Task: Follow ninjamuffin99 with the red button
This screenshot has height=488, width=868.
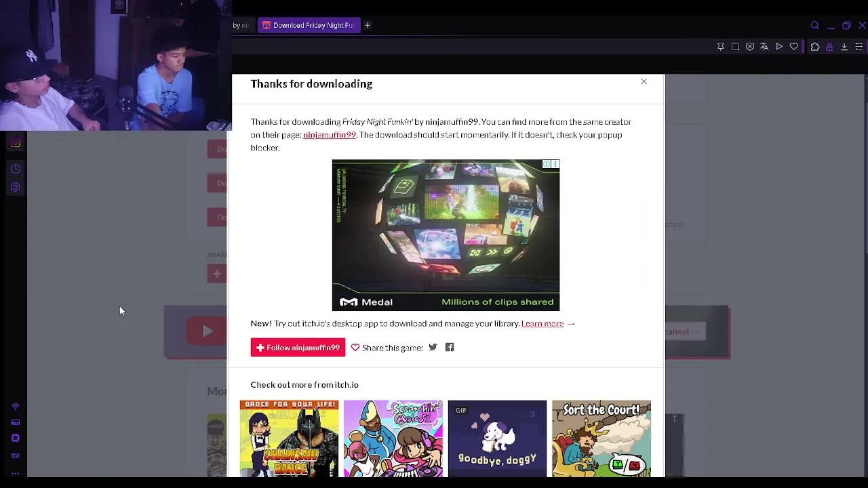Action: click(x=298, y=348)
